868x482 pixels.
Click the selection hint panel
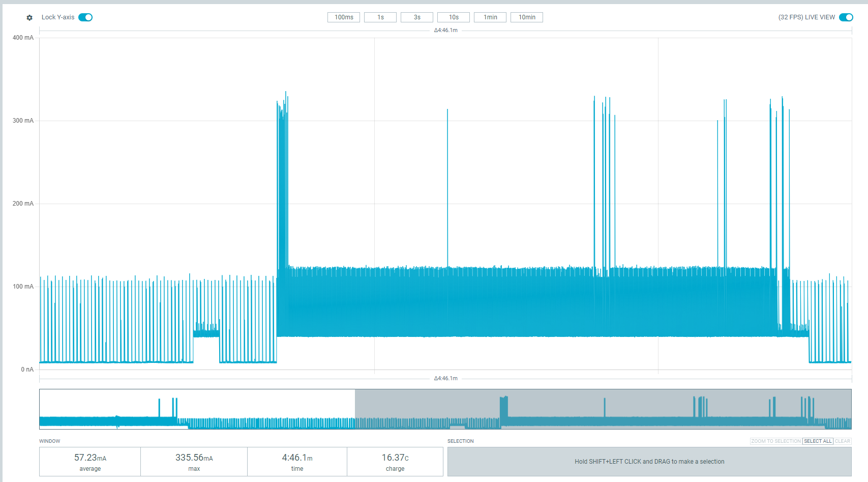tap(649, 462)
